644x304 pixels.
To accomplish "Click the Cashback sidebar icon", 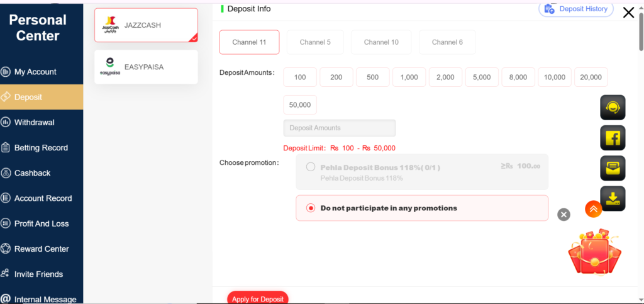I will click(6, 173).
